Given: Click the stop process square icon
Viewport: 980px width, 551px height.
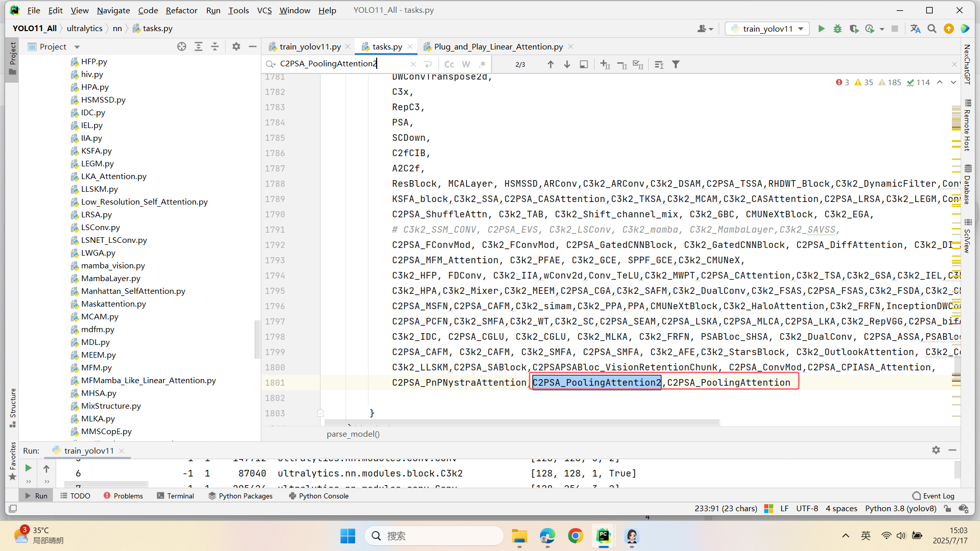Looking at the screenshot, I should (x=895, y=29).
